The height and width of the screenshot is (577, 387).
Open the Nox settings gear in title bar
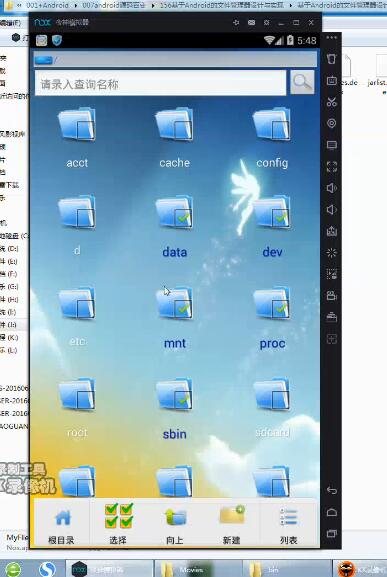click(266, 23)
